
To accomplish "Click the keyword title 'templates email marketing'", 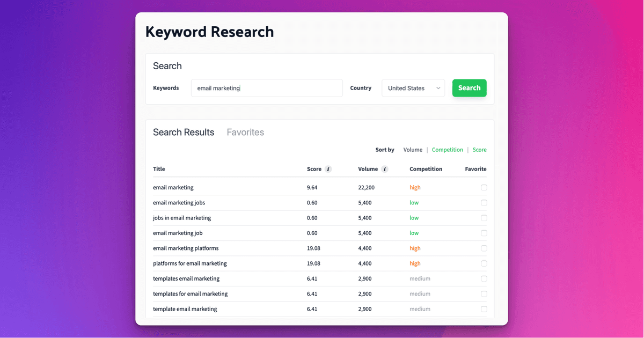I will (x=186, y=279).
